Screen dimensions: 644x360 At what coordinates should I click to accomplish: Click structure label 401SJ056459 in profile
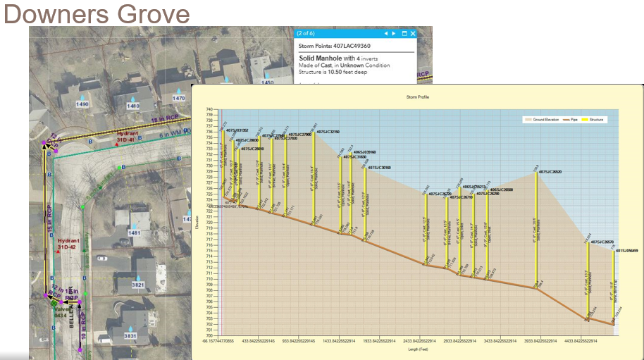click(x=627, y=251)
